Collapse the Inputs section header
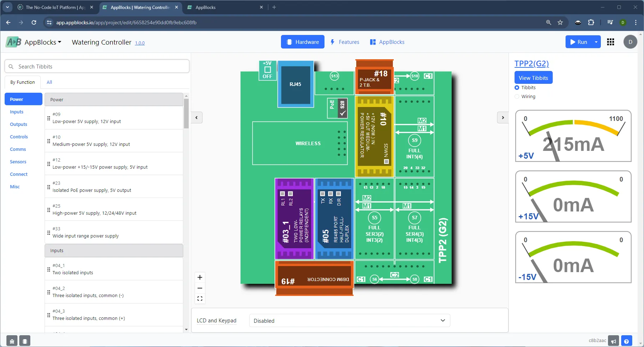 point(114,251)
